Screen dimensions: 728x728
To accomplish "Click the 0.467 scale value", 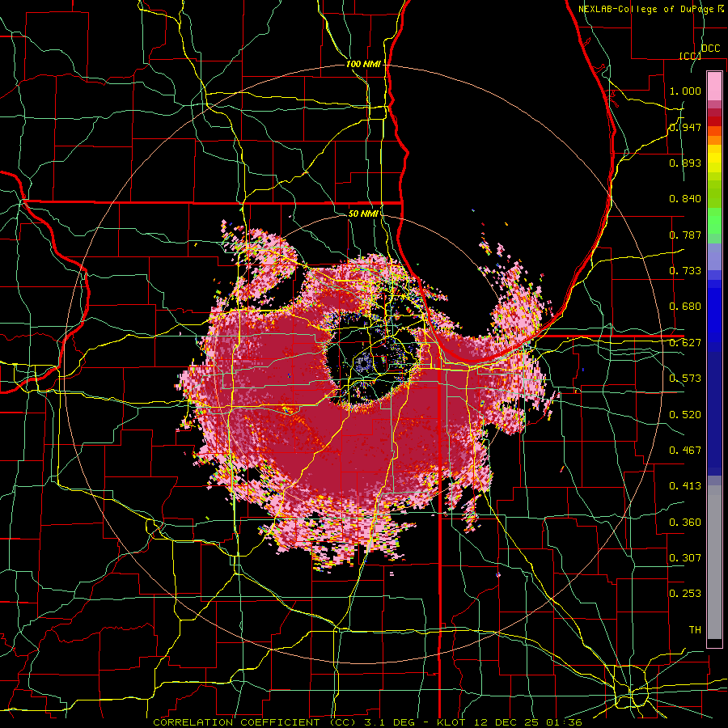I will [x=685, y=451].
